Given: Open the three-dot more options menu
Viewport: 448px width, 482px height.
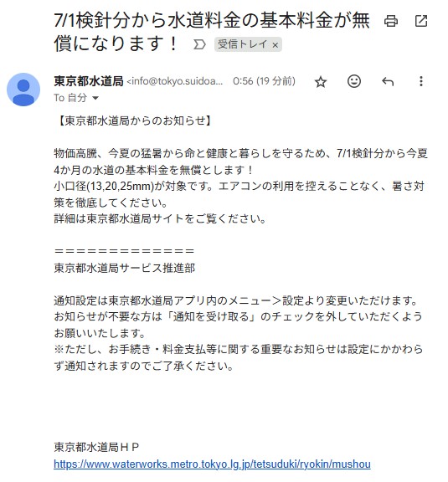Looking at the screenshot, I should (421, 81).
